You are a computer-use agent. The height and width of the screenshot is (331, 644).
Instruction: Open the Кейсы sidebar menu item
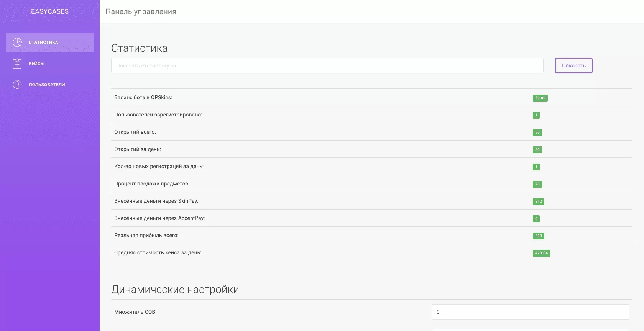pyautogui.click(x=50, y=64)
